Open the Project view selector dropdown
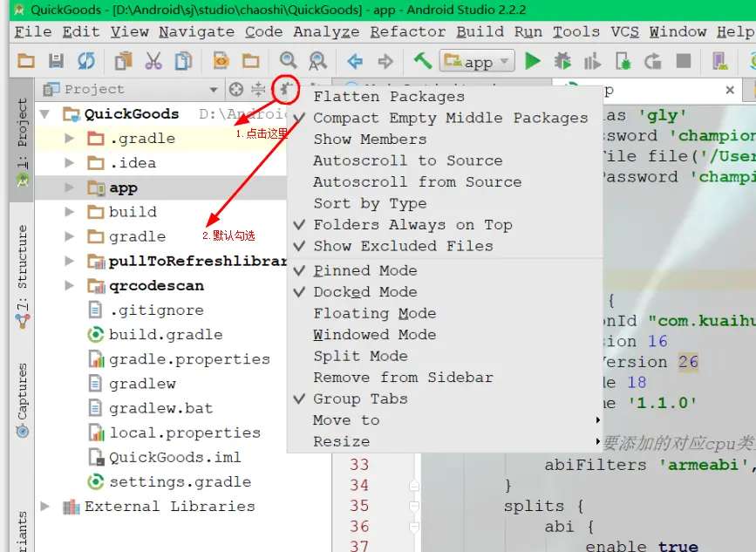This screenshot has width=756, height=552. click(x=213, y=90)
